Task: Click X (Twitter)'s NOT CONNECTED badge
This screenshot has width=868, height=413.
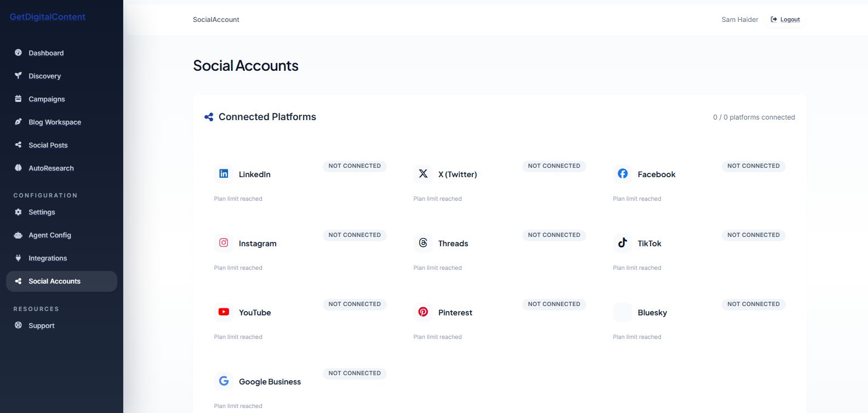Action: 554,166
